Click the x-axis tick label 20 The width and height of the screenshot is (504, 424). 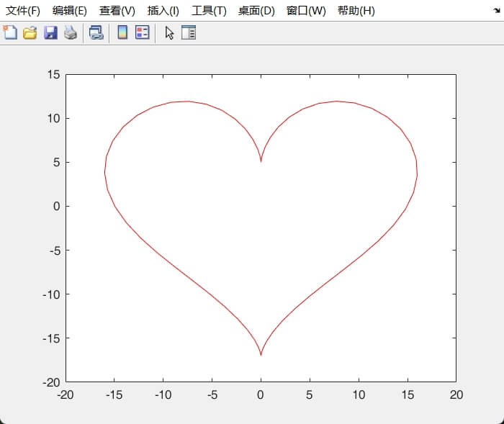pyautogui.click(x=456, y=394)
